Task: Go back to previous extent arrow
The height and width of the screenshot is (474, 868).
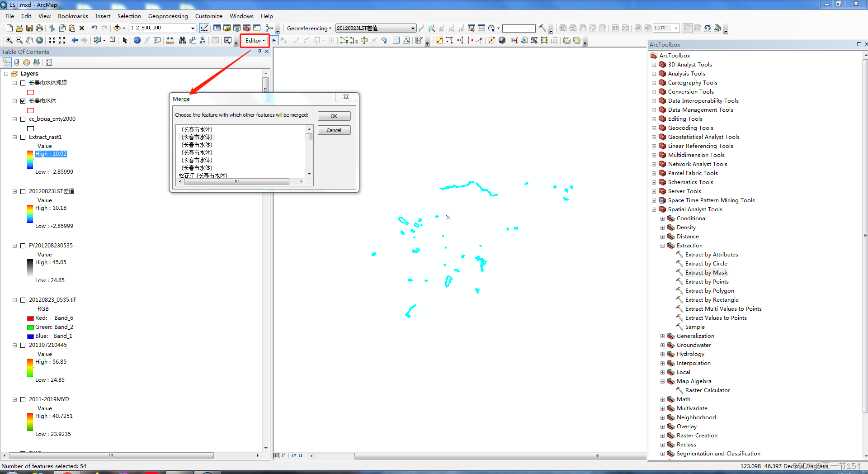Action: pyautogui.click(x=75, y=40)
